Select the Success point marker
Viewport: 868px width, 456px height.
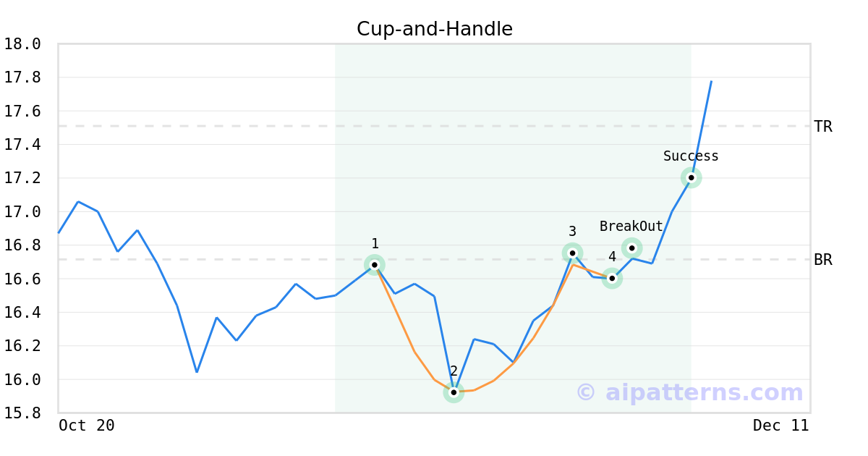click(691, 177)
